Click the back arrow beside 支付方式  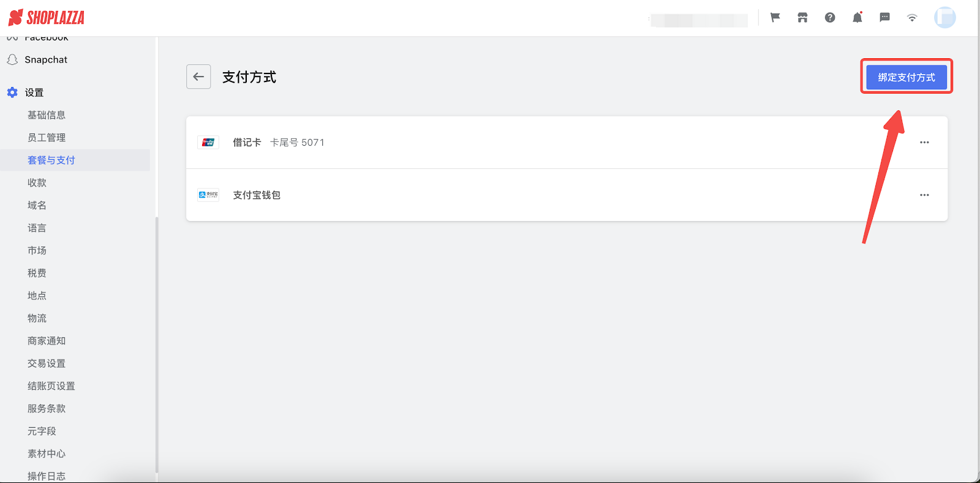(x=198, y=77)
